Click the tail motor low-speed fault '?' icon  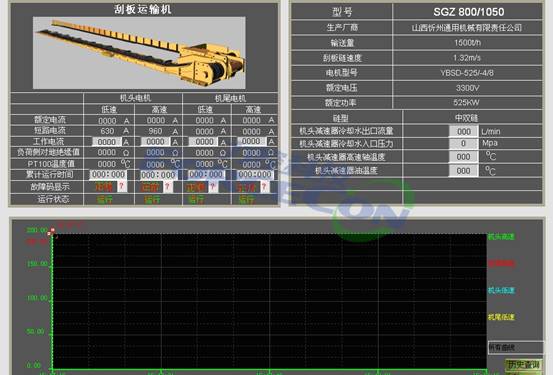[213, 187]
